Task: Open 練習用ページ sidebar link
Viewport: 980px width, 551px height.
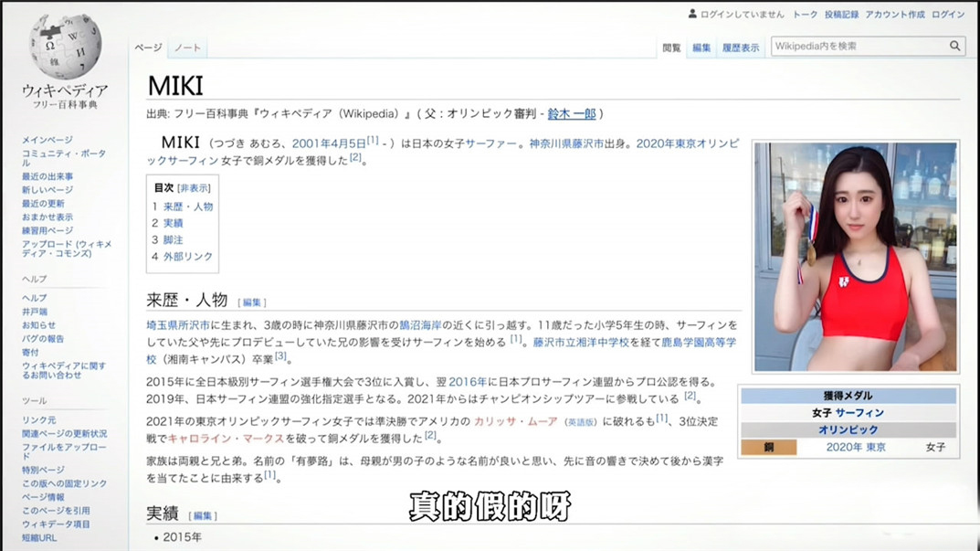Action: point(47,231)
